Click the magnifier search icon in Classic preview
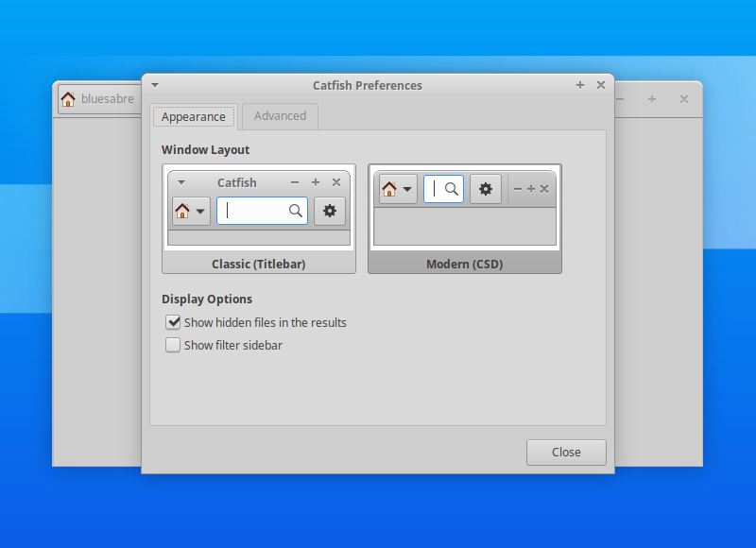 [296, 211]
